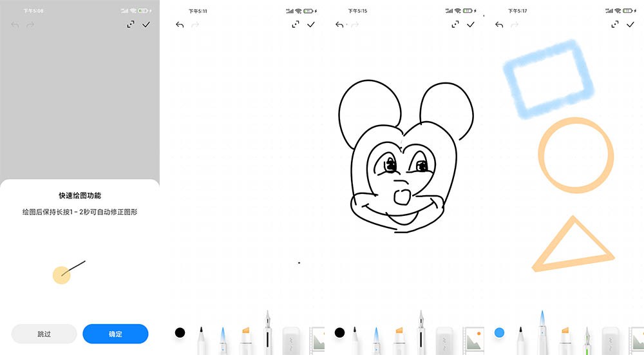Tap the redo arrow in the 5:08 screen
Viewport: 644px width, 355px height.
click(30, 25)
